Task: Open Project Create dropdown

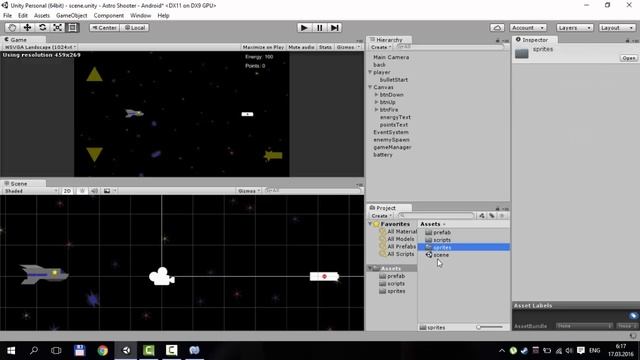Action: [381, 216]
